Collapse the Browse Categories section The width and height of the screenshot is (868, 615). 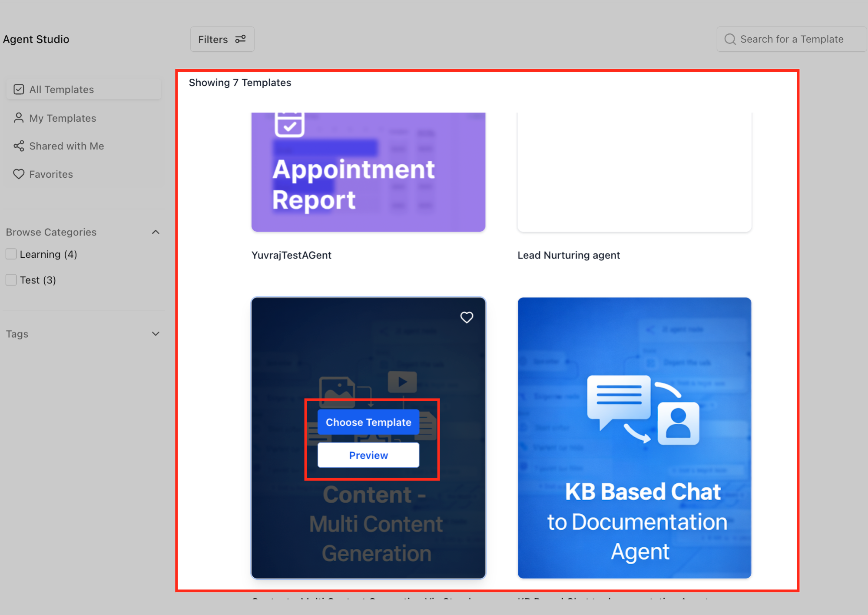(156, 232)
